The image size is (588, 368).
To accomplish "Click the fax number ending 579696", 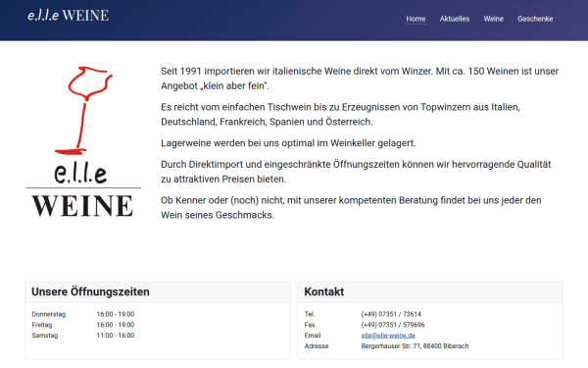I will [393, 325].
